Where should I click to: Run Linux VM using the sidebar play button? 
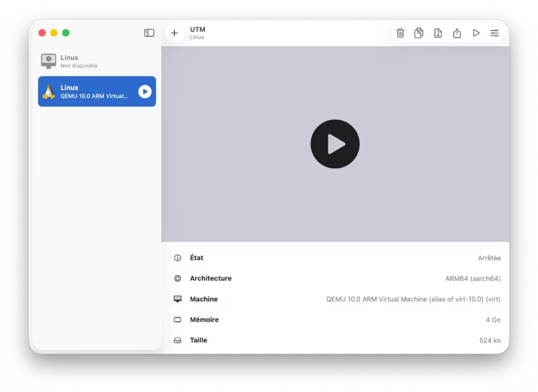145,91
